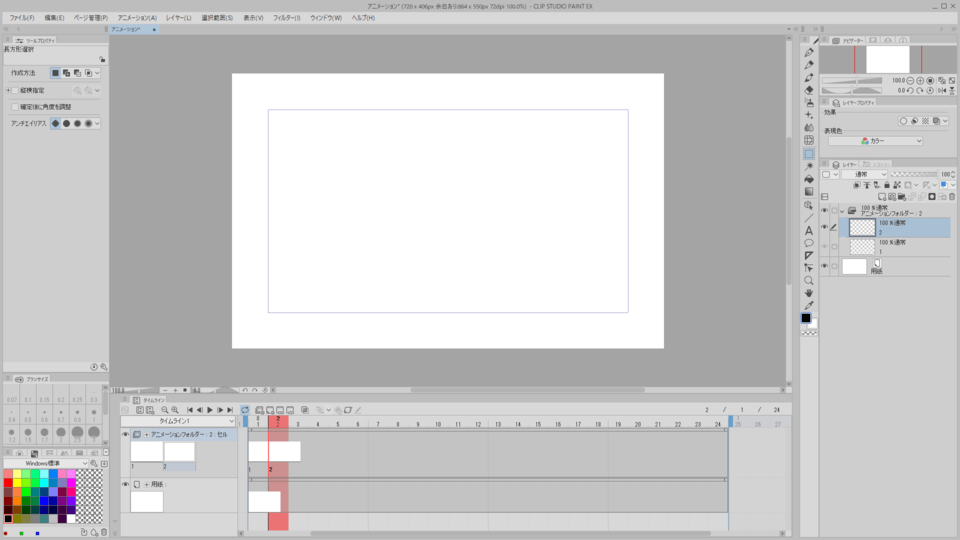The height and width of the screenshot is (540, 960).
Task: Click the navigator zoom out minus icon
Action: pyautogui.click(x=910, y=81)
